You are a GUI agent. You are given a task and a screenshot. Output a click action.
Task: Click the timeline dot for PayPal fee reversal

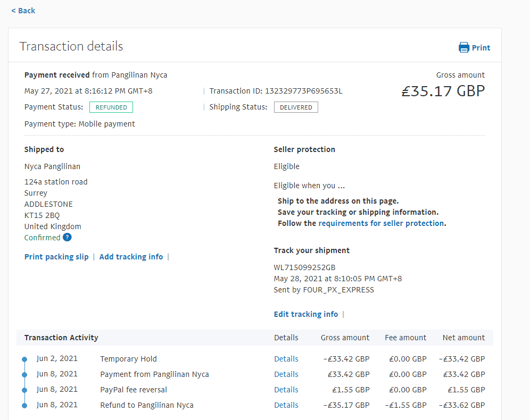coord(24,390)
